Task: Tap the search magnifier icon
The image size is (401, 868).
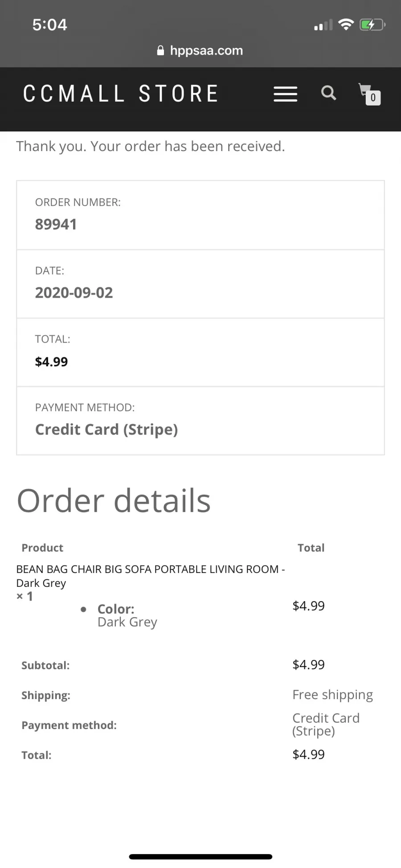Action: pos(329,93)
